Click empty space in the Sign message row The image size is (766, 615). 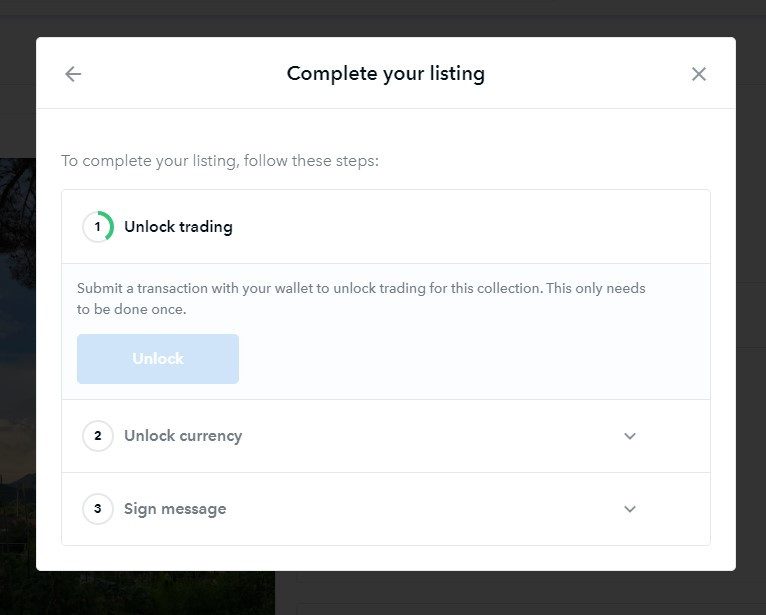point(430,509)
